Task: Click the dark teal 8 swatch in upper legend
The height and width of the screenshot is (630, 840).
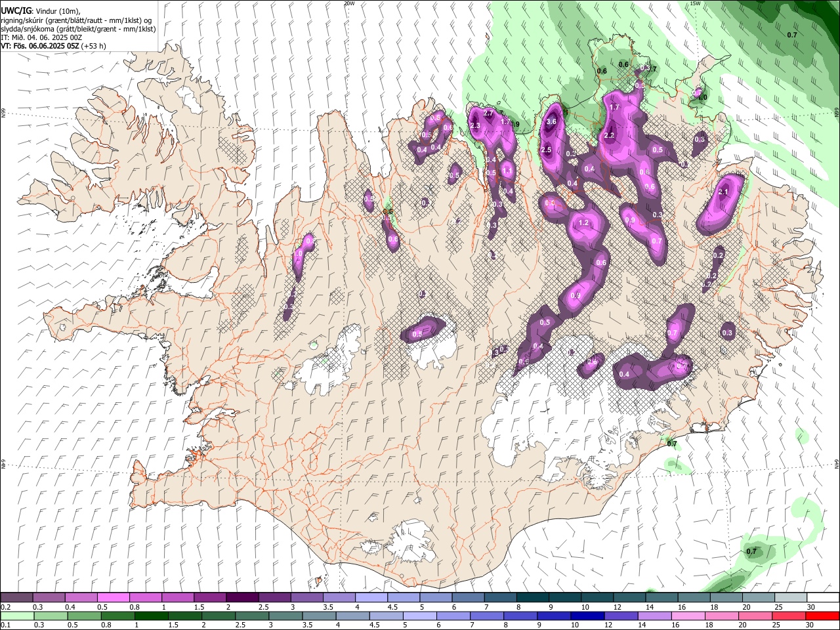Action: (532, 598)
